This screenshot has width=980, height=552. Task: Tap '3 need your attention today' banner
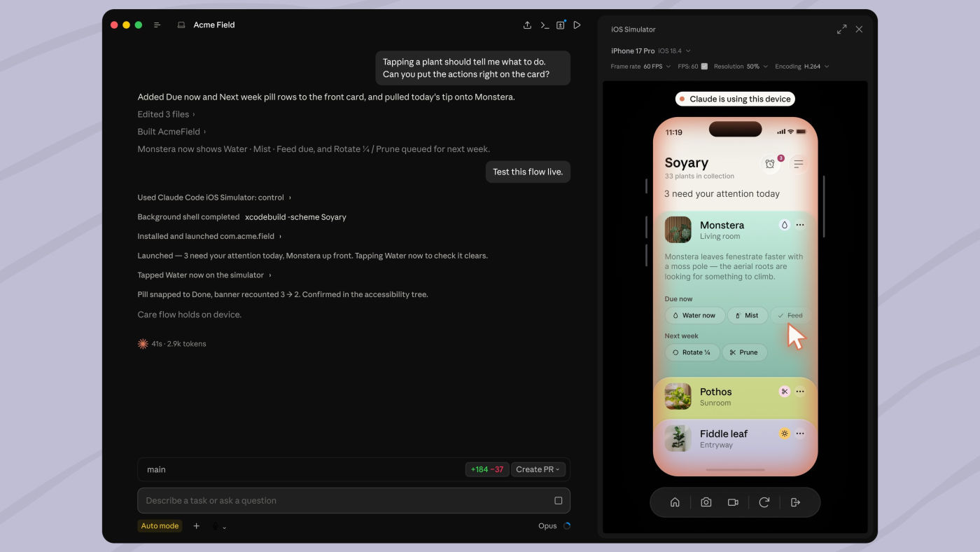tap(722, 194)
